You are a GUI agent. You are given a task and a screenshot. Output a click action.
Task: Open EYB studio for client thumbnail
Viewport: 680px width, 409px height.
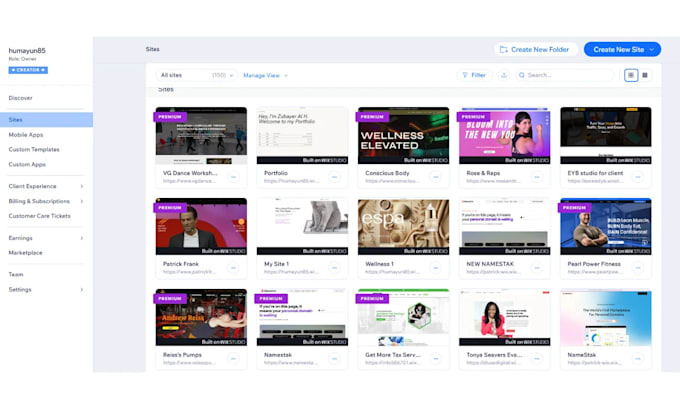click(605, 136)
